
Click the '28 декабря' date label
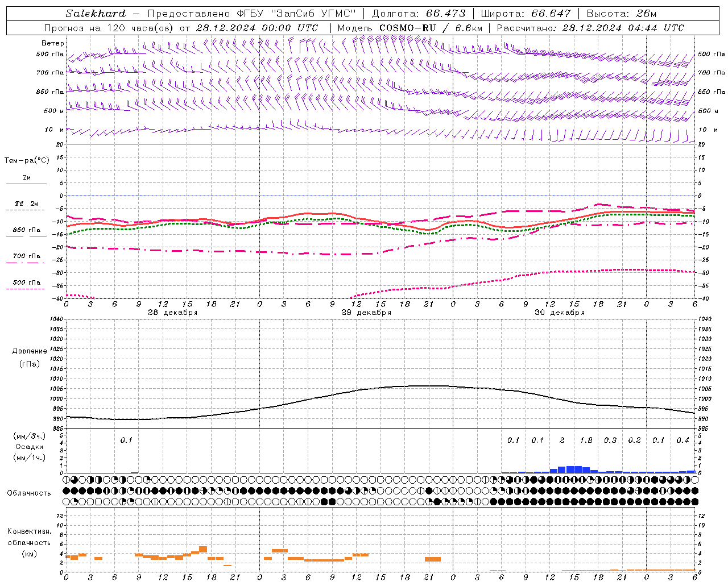click(x=173, y=313)
